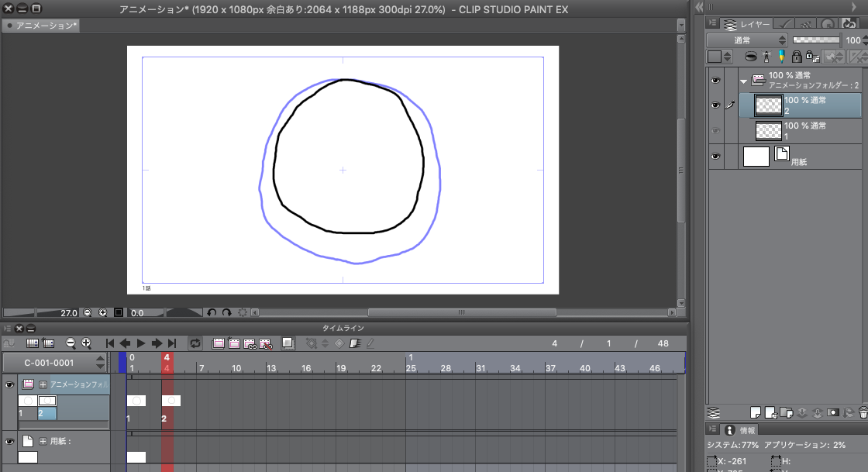
Task: Expand the animation folder track in the timeline
Action: (x=43, y=384)
